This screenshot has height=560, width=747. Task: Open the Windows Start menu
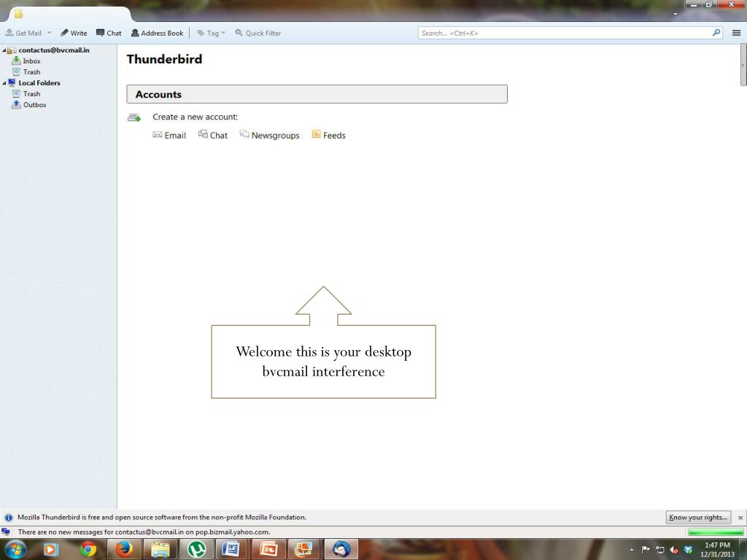point(15,550)
